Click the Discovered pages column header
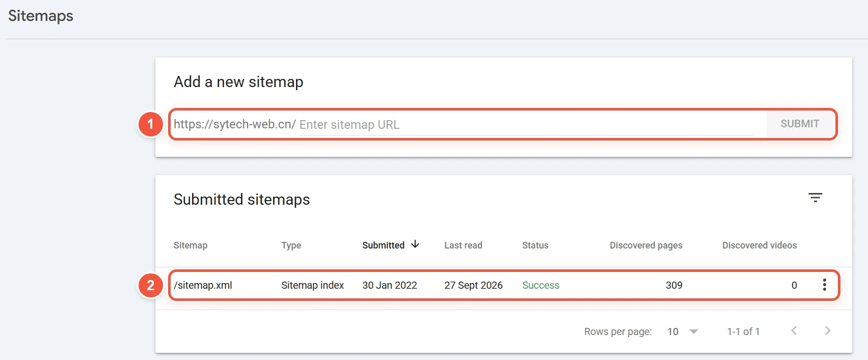868x360 pixels. [646, 245]
